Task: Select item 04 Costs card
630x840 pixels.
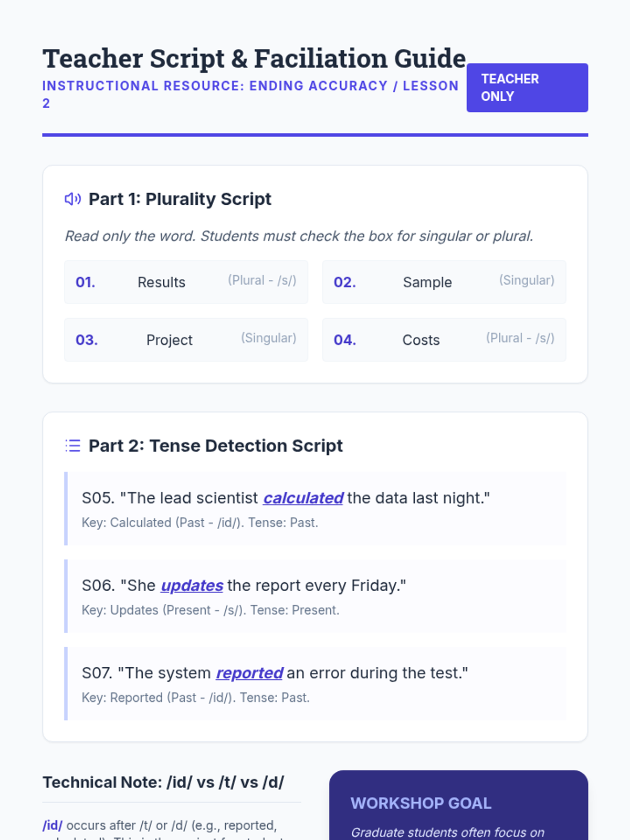Action: [x=444, y=340]
